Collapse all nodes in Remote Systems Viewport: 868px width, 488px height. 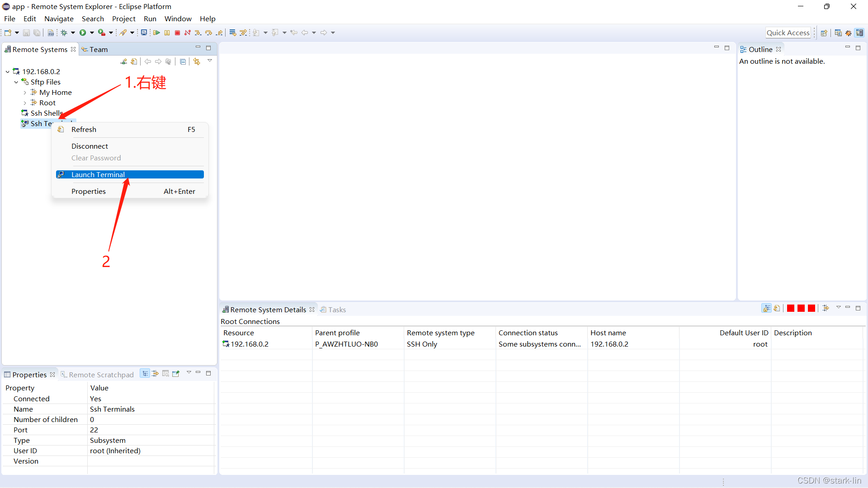coord(183,61)
